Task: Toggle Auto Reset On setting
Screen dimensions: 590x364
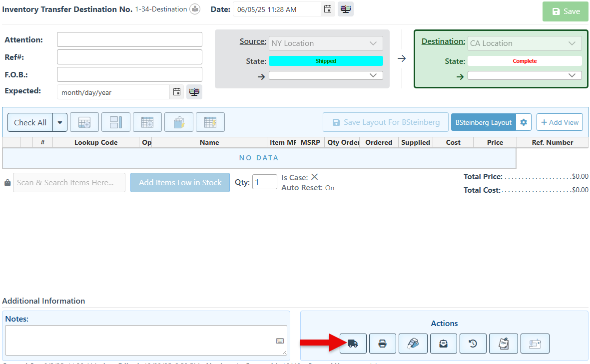Action: pyautogui.click(x=330, y=188)
